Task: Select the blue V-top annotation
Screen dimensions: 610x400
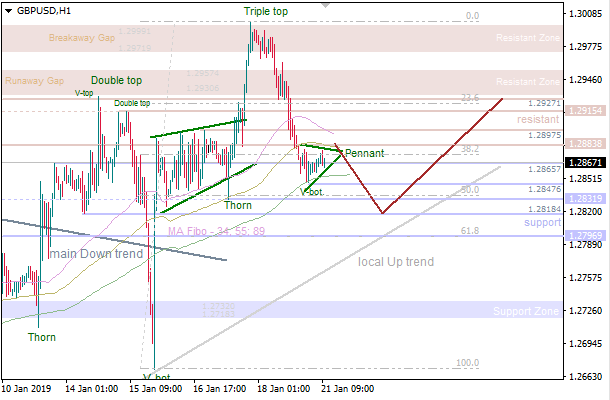Action: pos(86,92)
